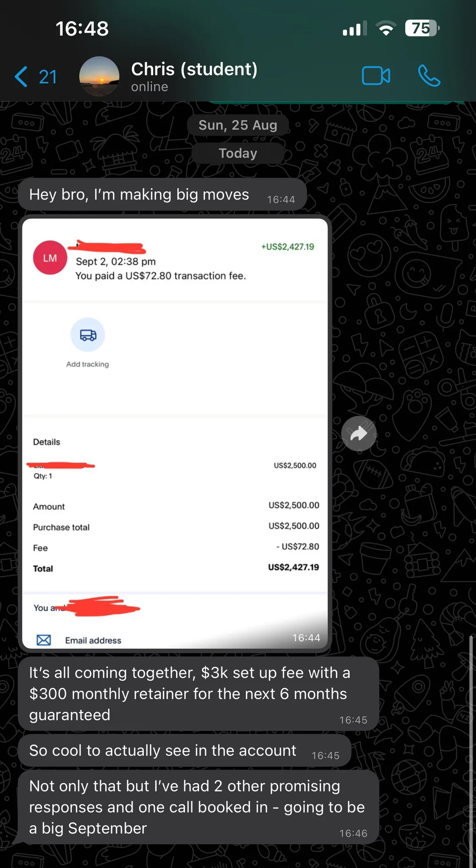Image resolution: width=476 pixels, height=868 pixels.
Task: Tap the chat scrollbar on right edge
Action: (471, 750)
